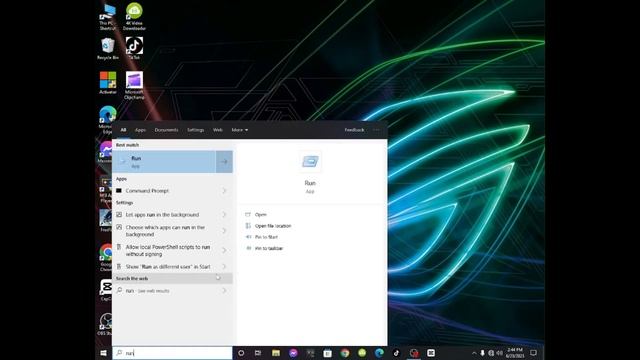
Task: Click the search box containing run
Action: click(172, 353)
